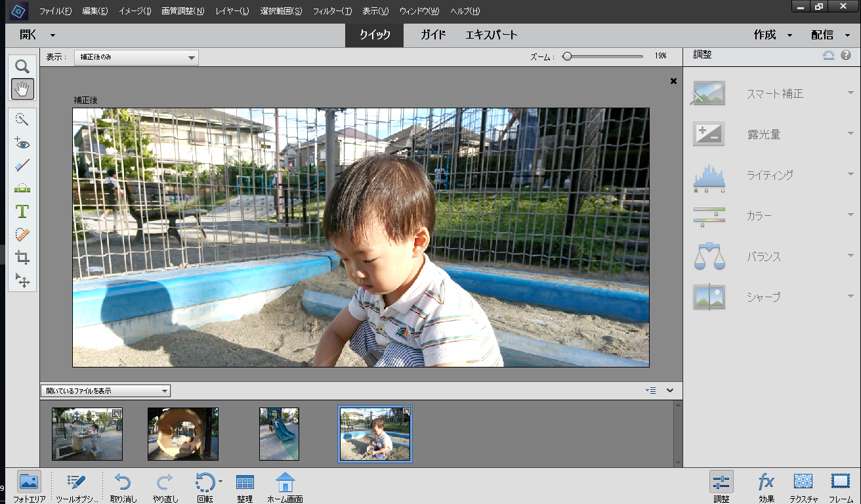
Task: Select the slide photo thumbnail
Action: point(278,434)
